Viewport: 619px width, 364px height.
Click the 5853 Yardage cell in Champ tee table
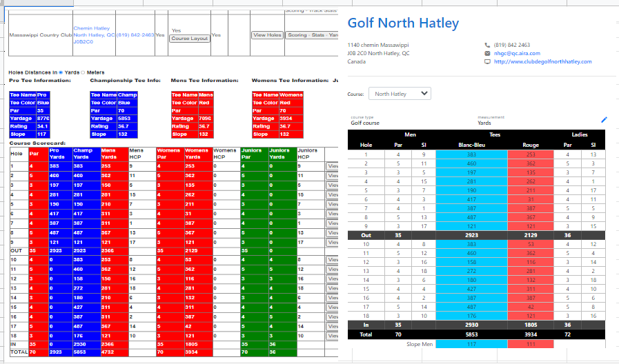tap(127, 119)
